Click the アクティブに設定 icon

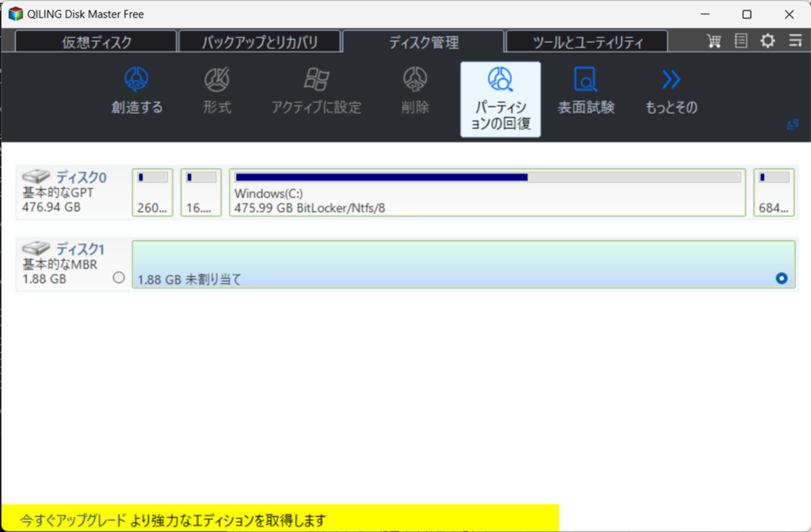pos(316,79)
